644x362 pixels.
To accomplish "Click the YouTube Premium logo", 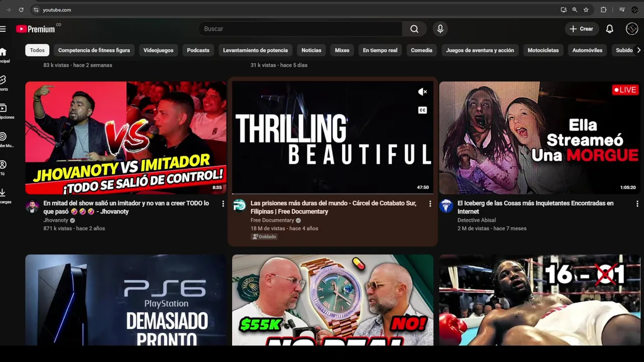I will [36, 29].
